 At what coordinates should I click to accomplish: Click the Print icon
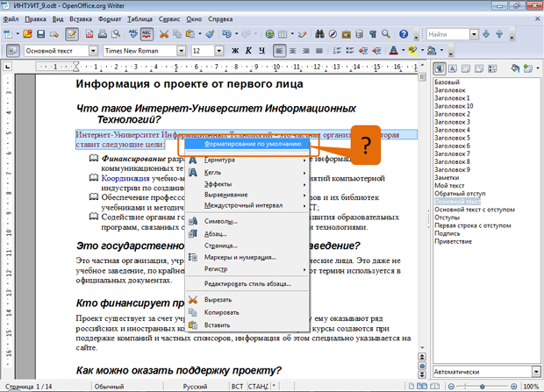pyautogui.click(x=103, y=34)
